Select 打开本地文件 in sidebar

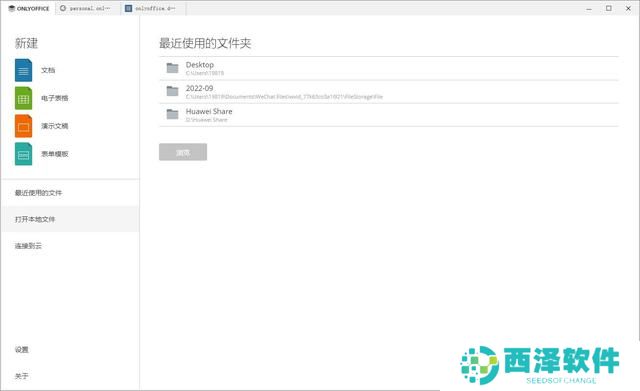(70, 219)
